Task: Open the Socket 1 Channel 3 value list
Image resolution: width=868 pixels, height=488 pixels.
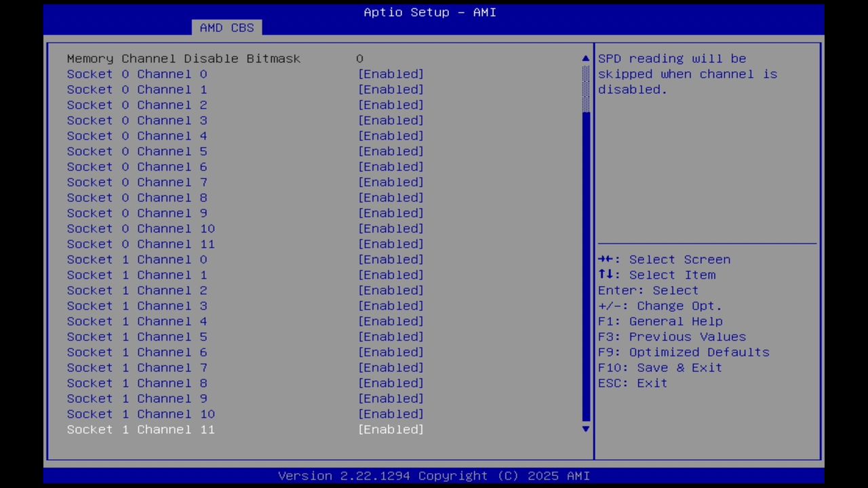Action: [x=391, y=306]
